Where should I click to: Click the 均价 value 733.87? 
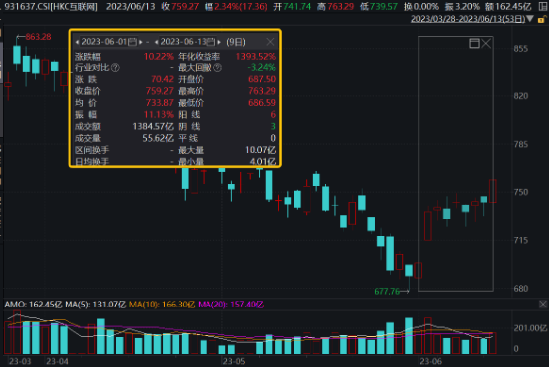coord(160,103)
